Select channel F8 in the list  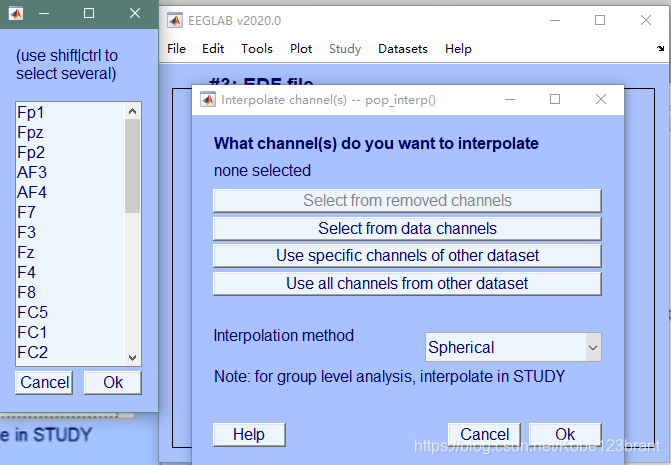tap(70, 293)
